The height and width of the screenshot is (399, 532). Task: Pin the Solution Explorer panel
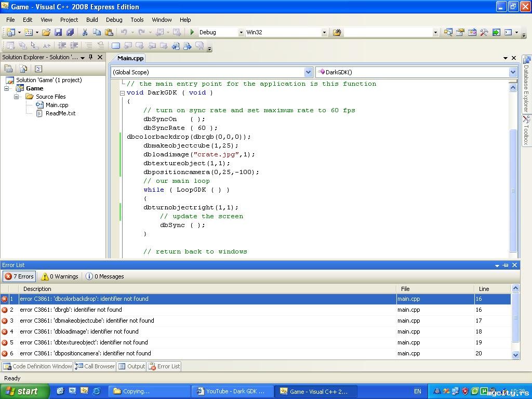[90, 57]
